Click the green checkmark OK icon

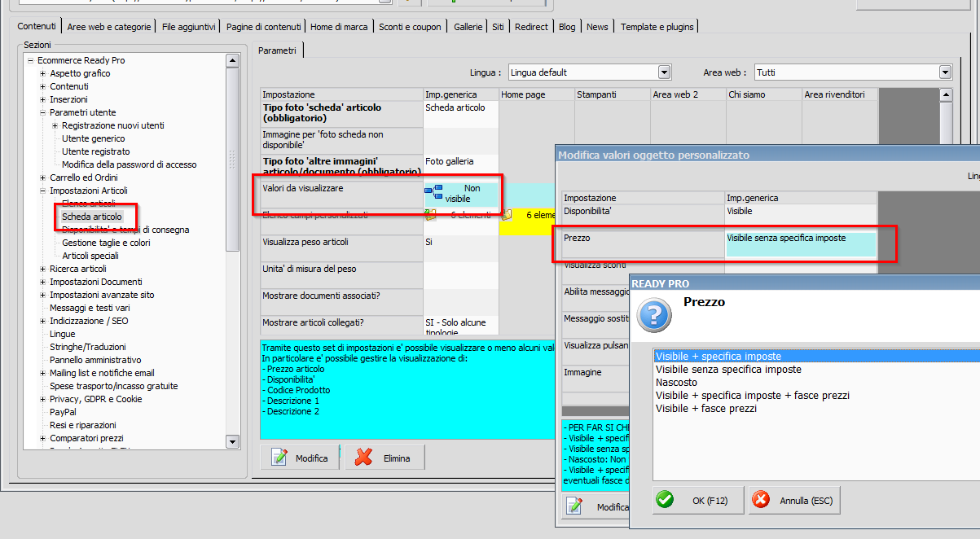coord(666,500)
